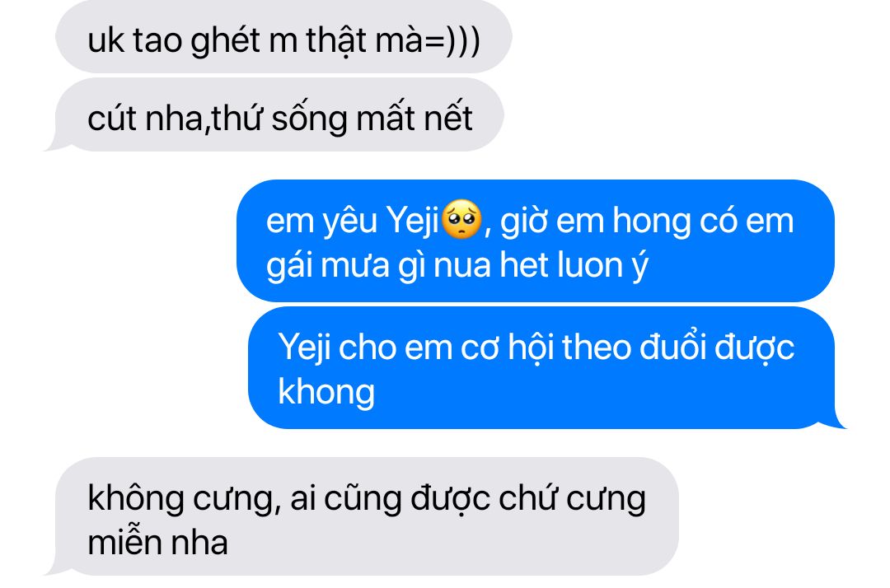The width and height of the screenshot is (890, 588).
Task: Select the gray bubble 'uk tao ghét m thật mà=)))'
Action: point(283,37)
